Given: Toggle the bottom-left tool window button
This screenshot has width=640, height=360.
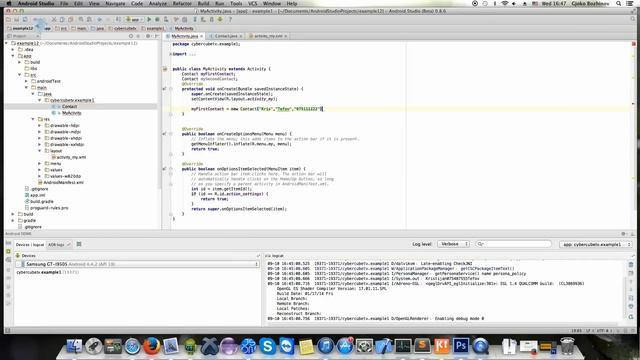Looking at the screenshot, I should pyautogui.click(x=8, y=330).
